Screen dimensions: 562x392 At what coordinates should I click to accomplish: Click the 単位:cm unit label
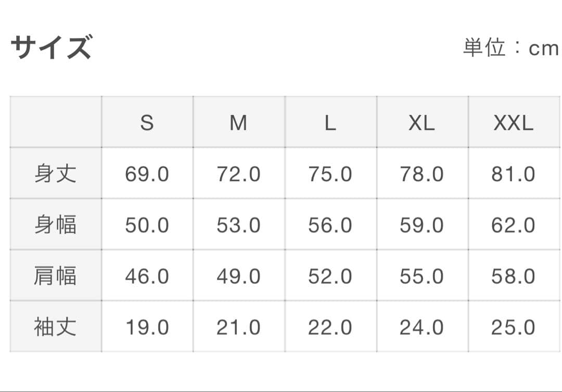click(511, 48)
